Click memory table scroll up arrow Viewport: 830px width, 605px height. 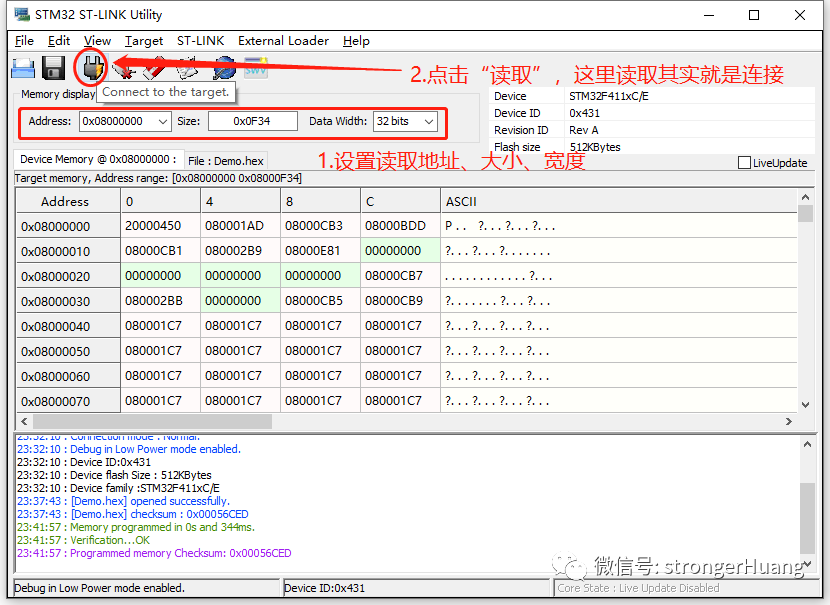coord(805,197)
